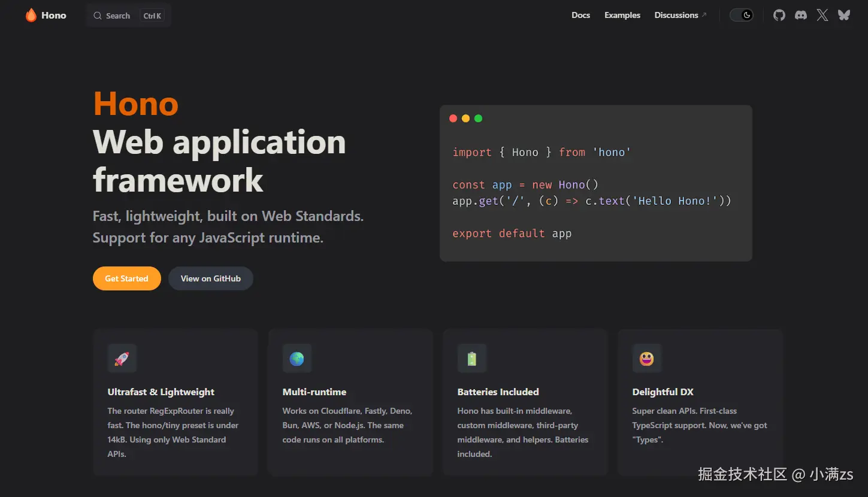The width and height of the screenshot is (868, 497).
Task: Click the Hono site title text
Action: coord(54,15)
